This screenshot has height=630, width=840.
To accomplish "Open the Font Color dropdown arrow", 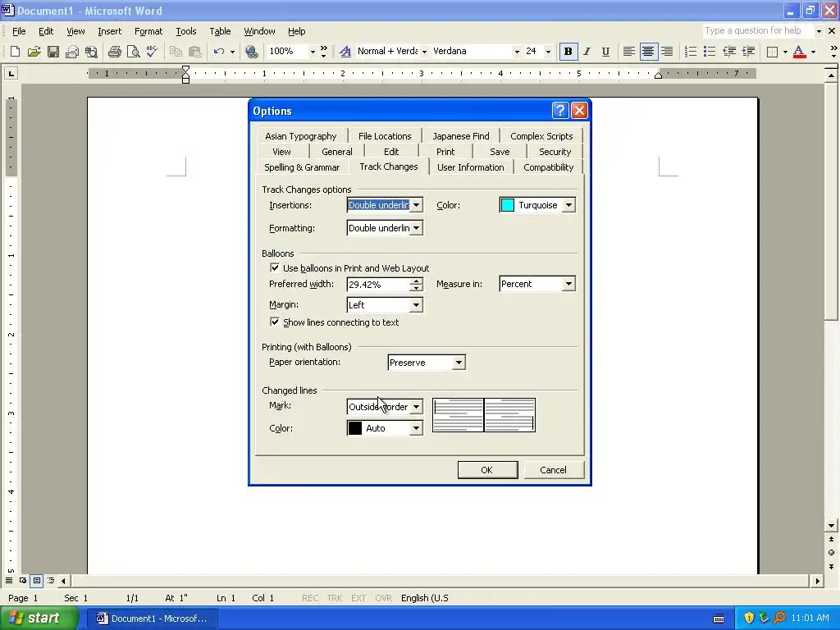I will point(813,52).
